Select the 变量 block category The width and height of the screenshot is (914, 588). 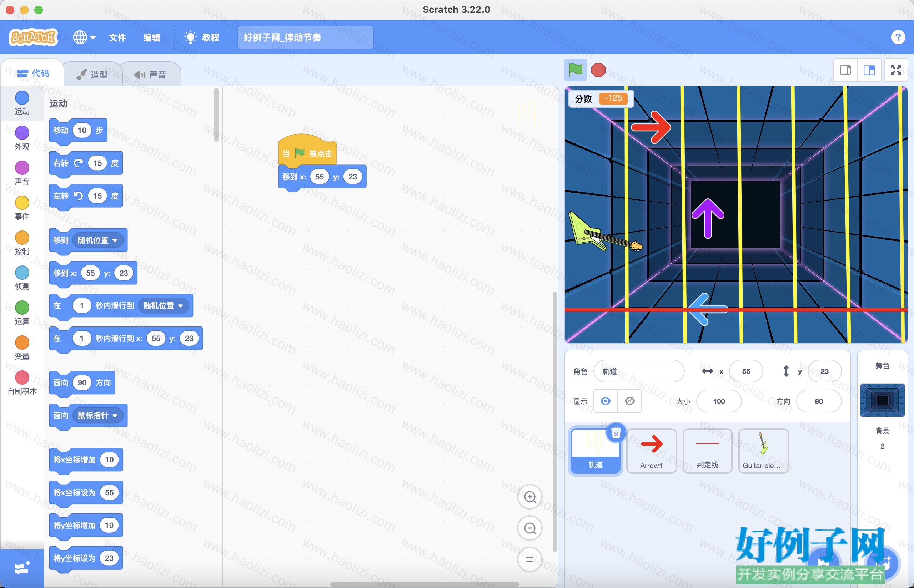click(x=22, y=348)
